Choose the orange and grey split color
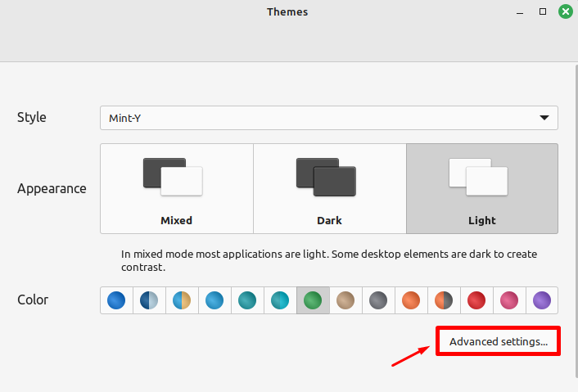The height and width of the screenshot is (392, 578). 444,300
